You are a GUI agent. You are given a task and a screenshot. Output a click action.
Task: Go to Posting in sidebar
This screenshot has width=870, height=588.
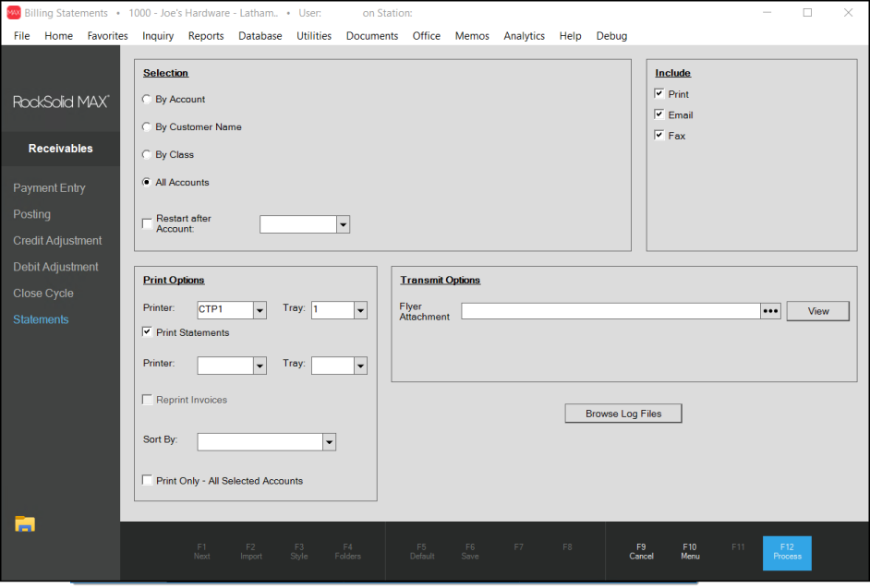tap(31, 214)
